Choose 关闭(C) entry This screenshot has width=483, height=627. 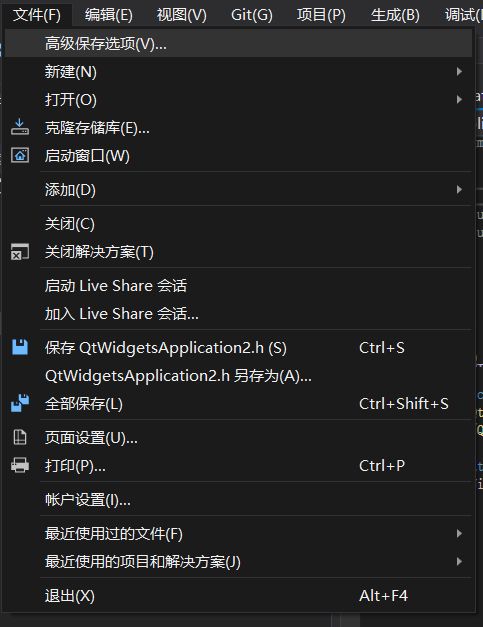click(x=238, y=224)
